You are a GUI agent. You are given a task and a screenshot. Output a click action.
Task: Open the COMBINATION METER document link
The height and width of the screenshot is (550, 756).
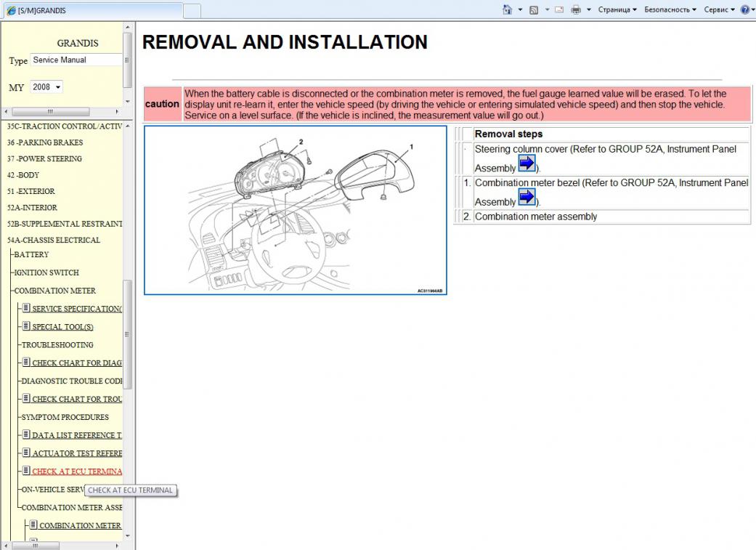click(80, 526)
